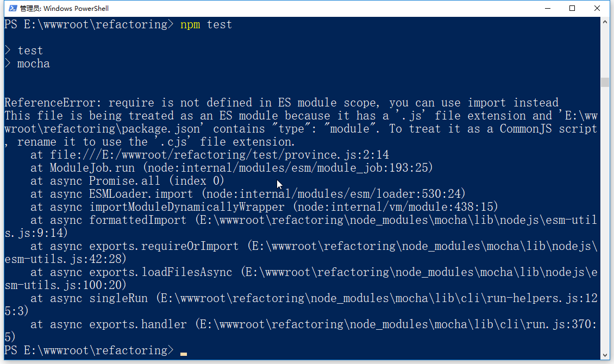The height and width of the screenshot is (364, 614).
Task: Click the scrollbar track below the thumb
Action: coord(605,217)
